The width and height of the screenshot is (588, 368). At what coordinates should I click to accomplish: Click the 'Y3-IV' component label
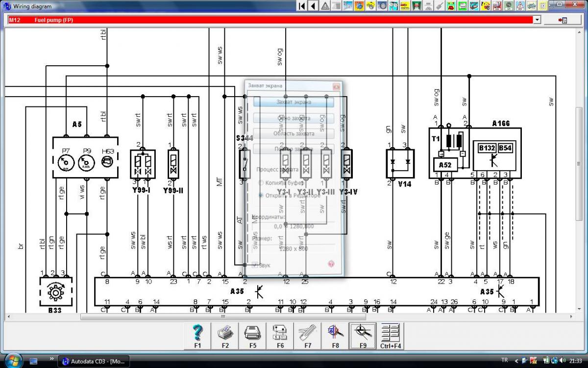[x=348, y=191]
